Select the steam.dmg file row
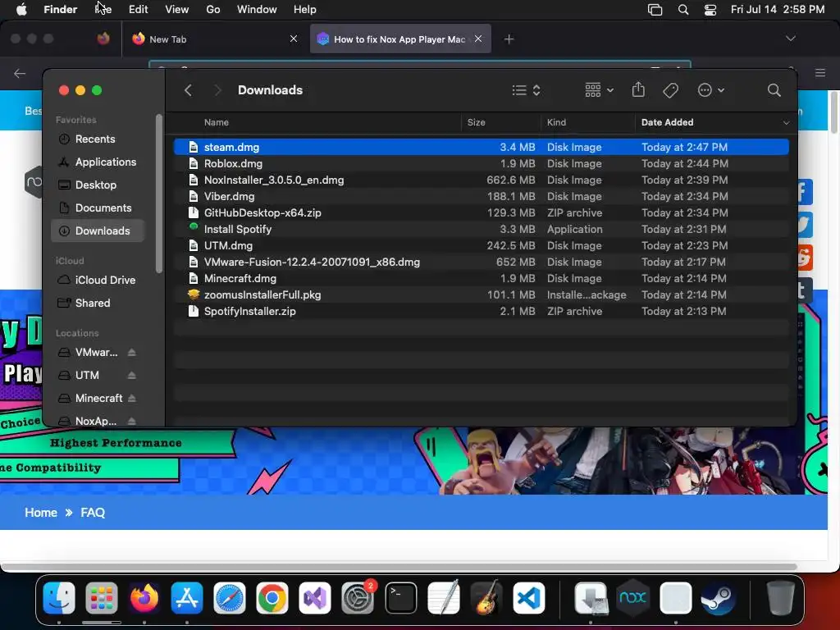The width and height of the screenshot is (840, 630). point(481,147)
